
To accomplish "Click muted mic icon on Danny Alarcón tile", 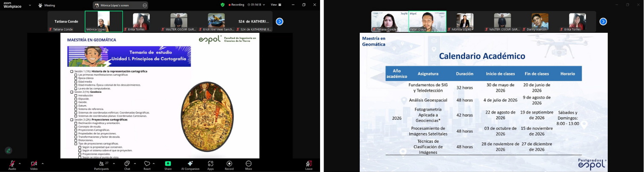I will [525, 29].
